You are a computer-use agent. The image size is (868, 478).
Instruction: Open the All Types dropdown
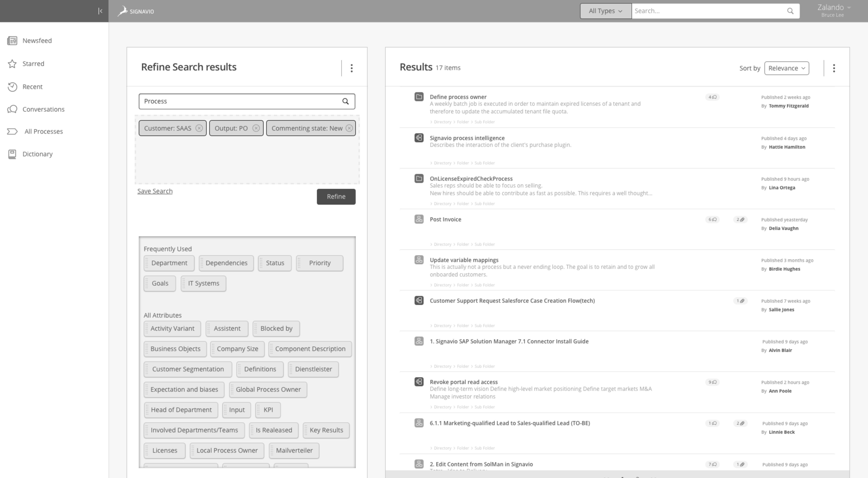(606, 11)
